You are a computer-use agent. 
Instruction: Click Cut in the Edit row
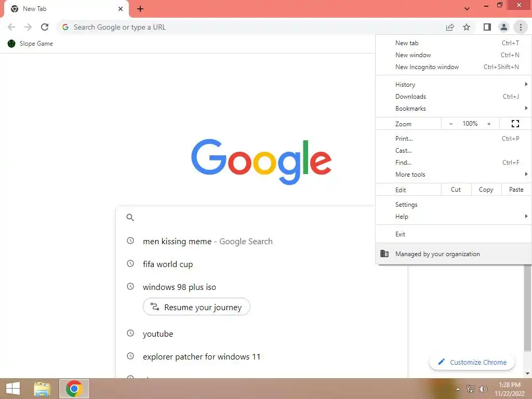tap(456, 189)
